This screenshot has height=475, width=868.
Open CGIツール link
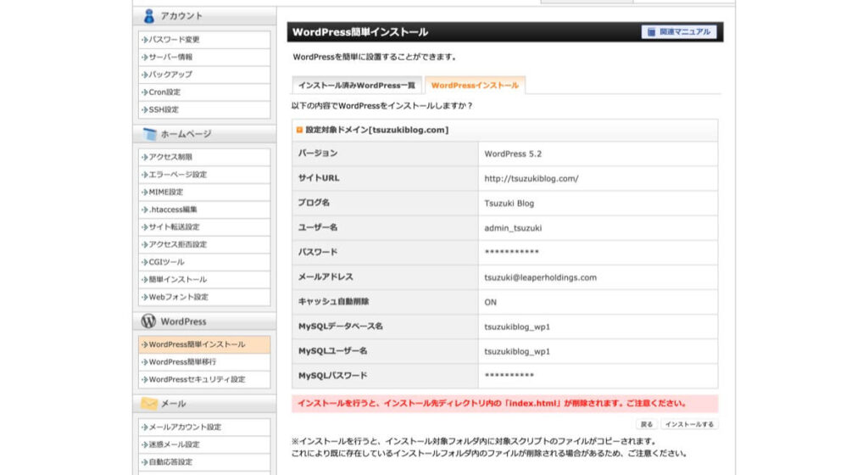click(204, 262)
